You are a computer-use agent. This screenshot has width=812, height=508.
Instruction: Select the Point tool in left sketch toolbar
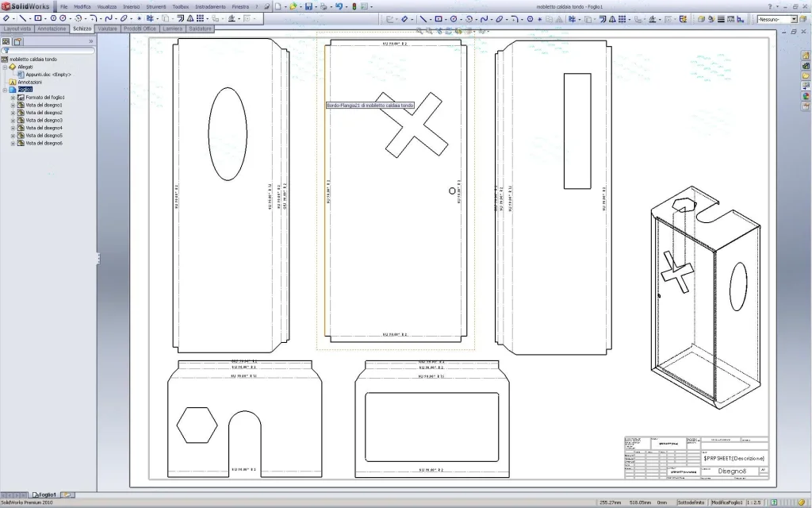click(x=139, y=18)
